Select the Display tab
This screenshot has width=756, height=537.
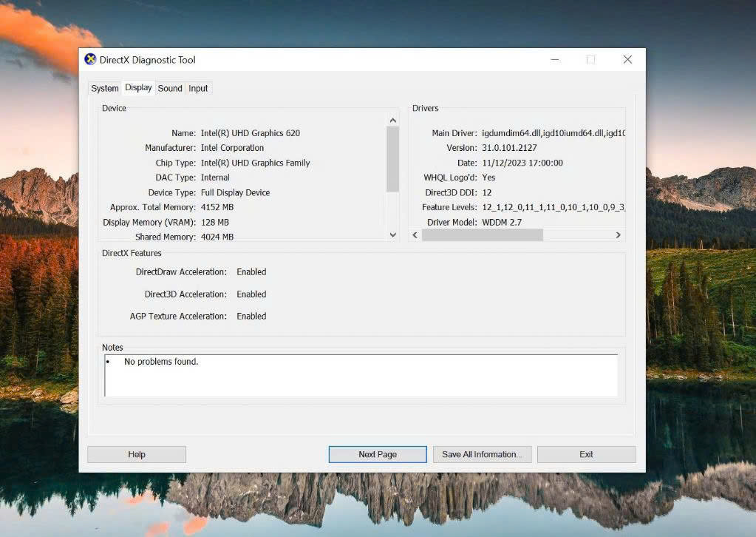[x=138, y=88]
